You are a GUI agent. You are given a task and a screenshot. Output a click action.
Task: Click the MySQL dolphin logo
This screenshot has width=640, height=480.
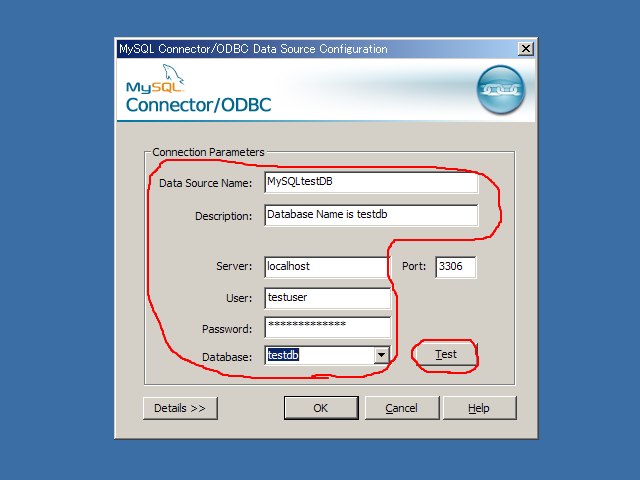(156, 78)
